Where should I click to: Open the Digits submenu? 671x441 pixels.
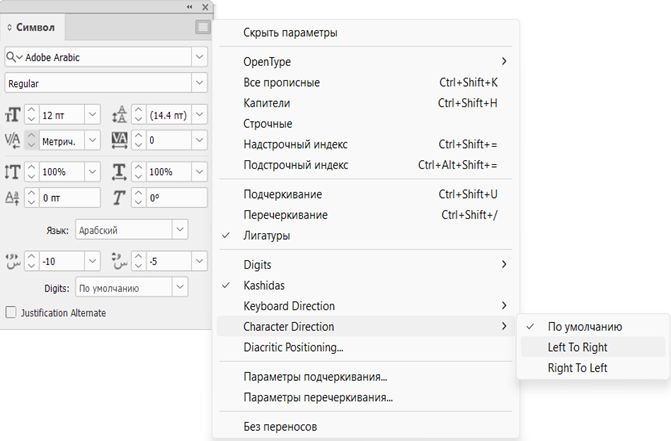coord(365,264)
